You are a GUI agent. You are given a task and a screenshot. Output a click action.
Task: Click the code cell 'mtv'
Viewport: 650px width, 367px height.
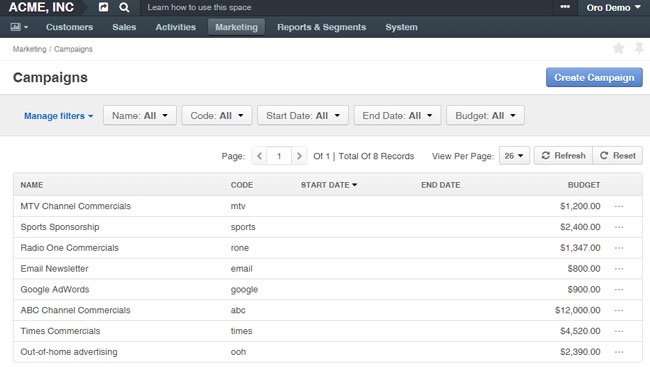coord(238,206)
